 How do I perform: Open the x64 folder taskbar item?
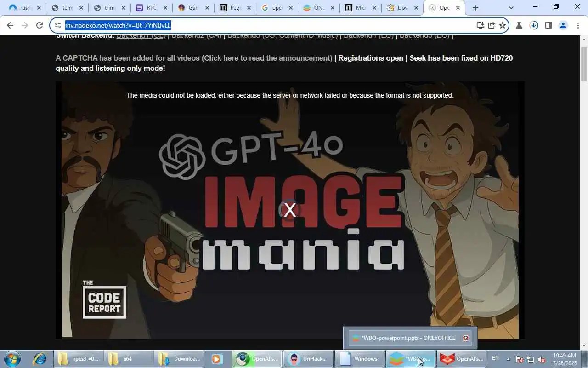pos(128,359)
